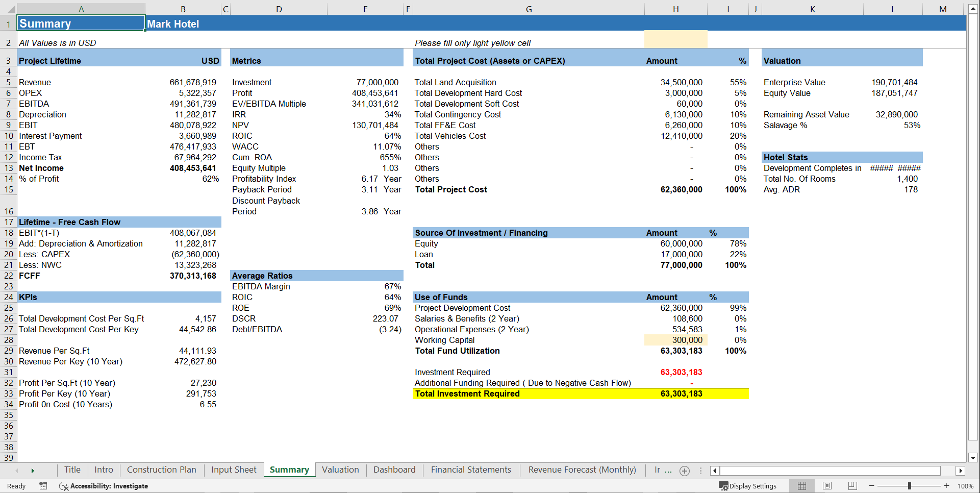This screenshot has width=980, height=493.
Task: Open Page Layout view
Action: (x=827, y=486)
